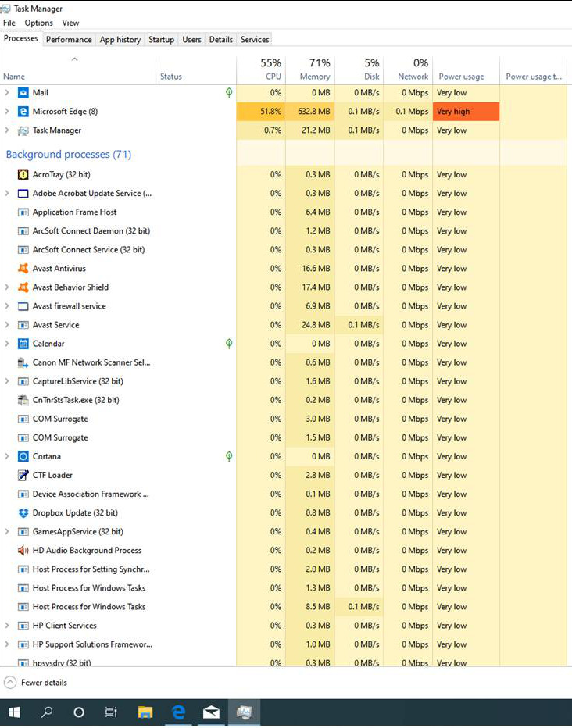Expand the Calendar process group
572x728 pixels.
(x=7, y=344)
